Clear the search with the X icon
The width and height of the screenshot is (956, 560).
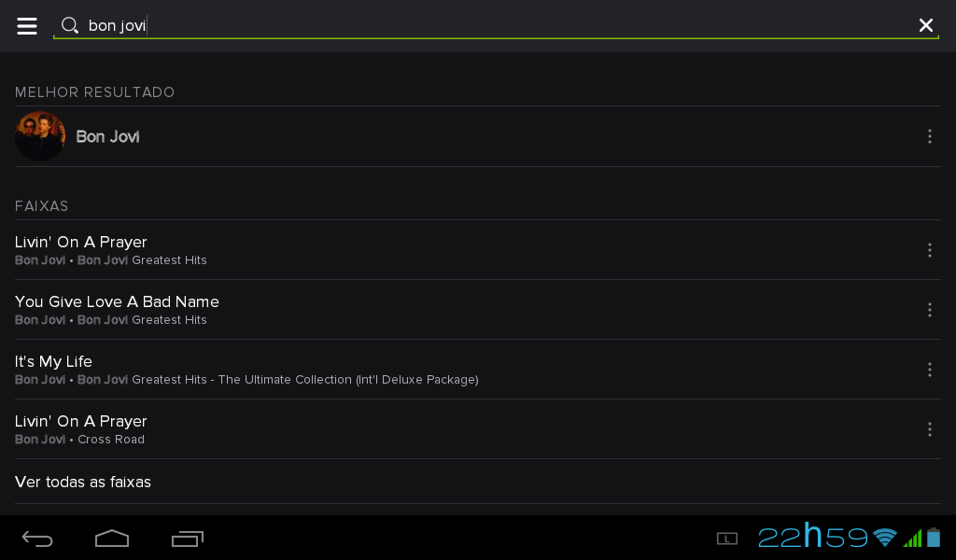click(925, 25)
